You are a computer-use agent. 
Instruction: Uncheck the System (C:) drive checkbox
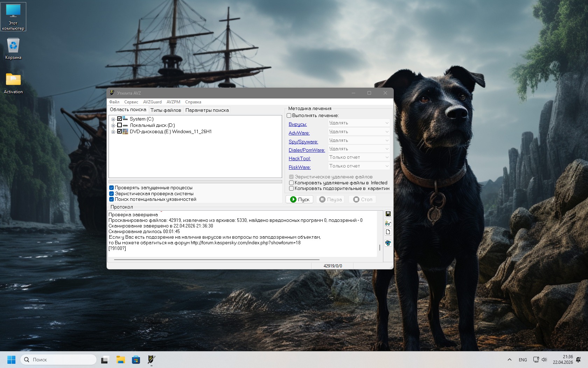click(x=119, y=119)
